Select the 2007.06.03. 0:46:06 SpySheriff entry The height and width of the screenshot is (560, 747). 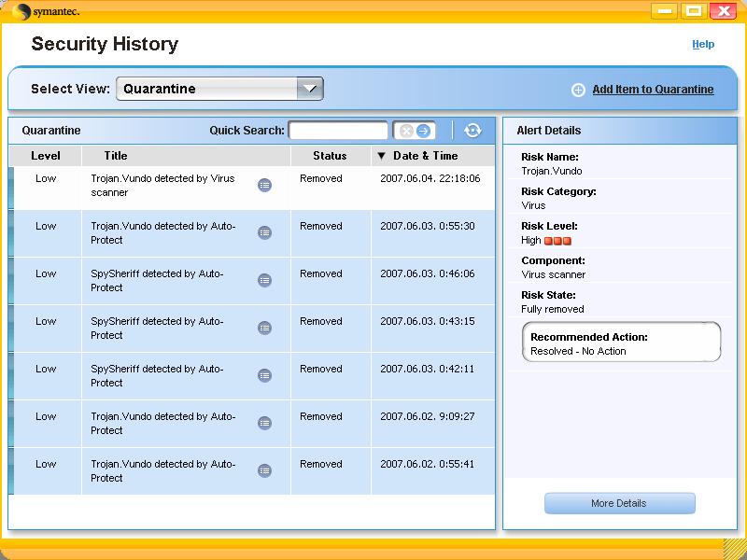(252, 281)
